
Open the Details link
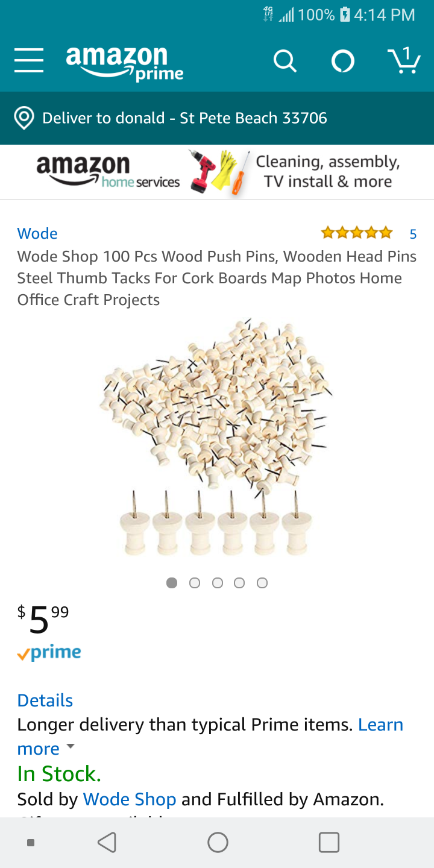(45, 700)
